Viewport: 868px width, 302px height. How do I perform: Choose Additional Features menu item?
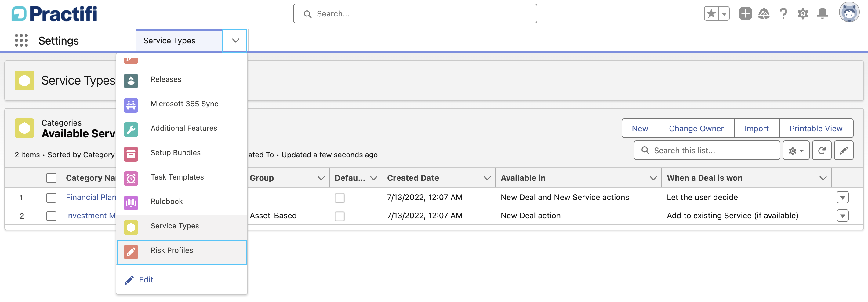(x=182, y=129)
